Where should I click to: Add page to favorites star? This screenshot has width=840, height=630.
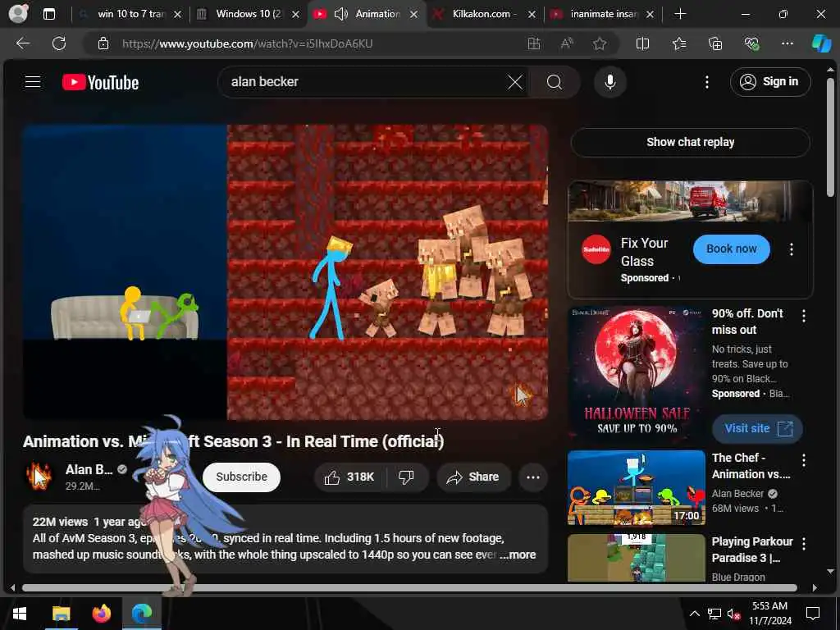click(600, 43)
